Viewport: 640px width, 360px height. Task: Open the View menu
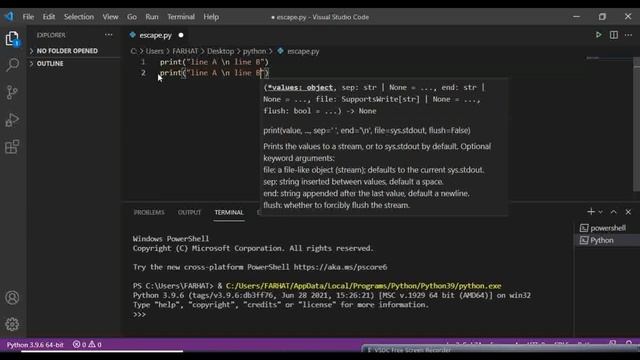110,17
